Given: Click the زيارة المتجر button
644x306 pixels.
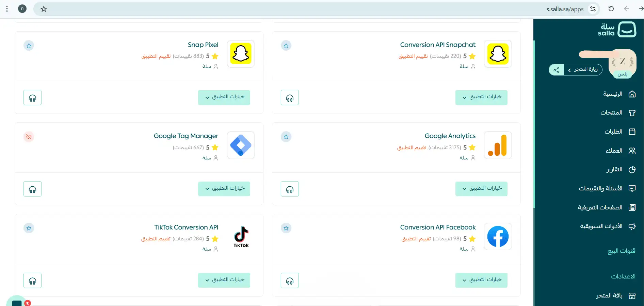Looking at the screenshot, I should coord(583,70).
